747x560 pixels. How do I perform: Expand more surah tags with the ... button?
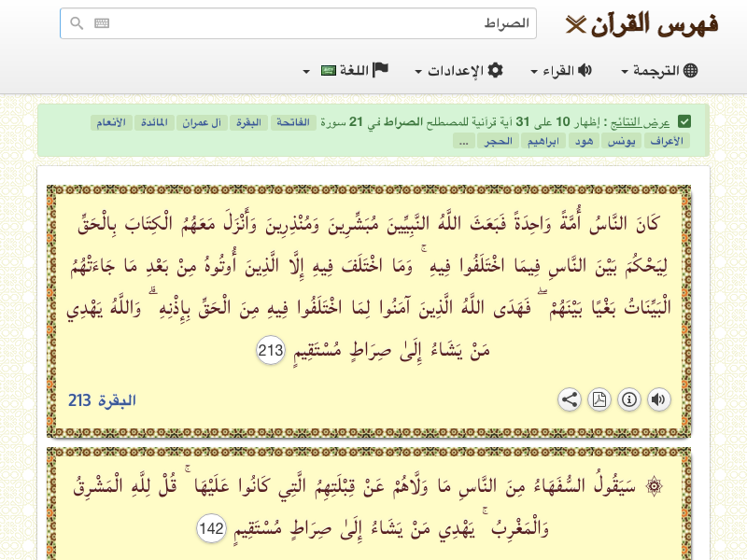coord(463,141)
